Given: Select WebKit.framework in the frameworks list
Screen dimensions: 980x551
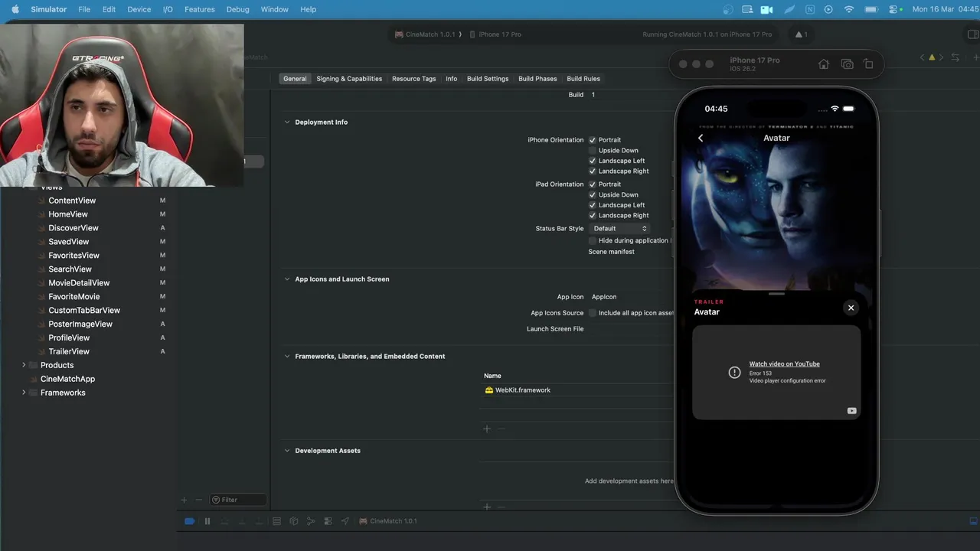Looking at the screenshot, I should (523, 390).
